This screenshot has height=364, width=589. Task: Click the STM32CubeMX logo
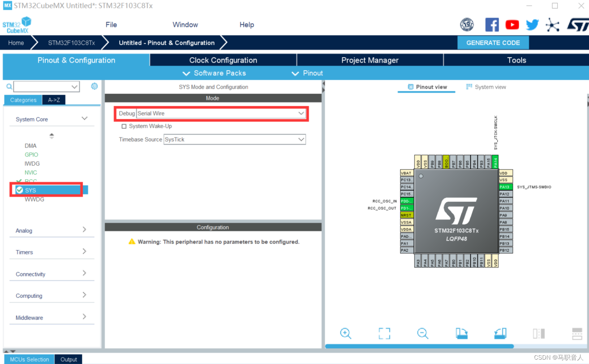(x=17, y=25)
